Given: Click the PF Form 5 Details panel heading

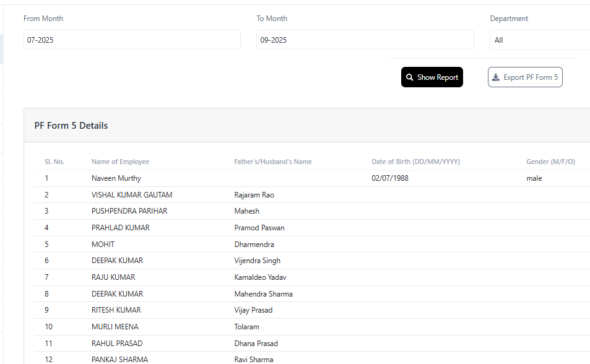Looking at the screenshot, I should click(71, 126).
